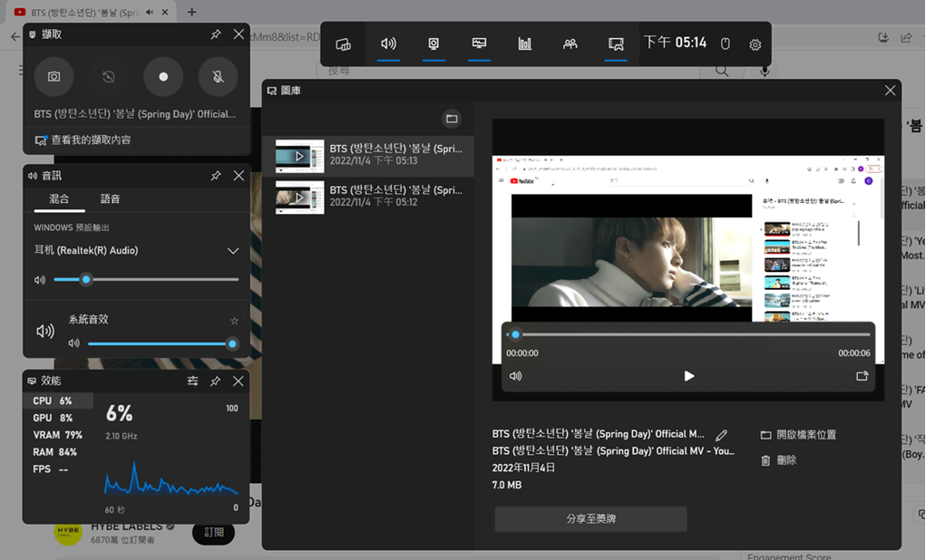Close the BTS Spring Day browser tab
This screenshot has width=926, height=560.
point(165,12)
